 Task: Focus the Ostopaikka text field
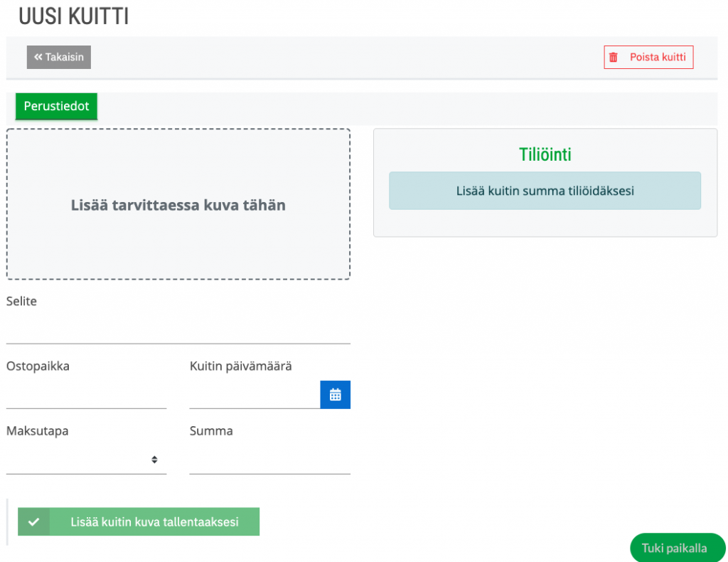(x=86, y=395)
